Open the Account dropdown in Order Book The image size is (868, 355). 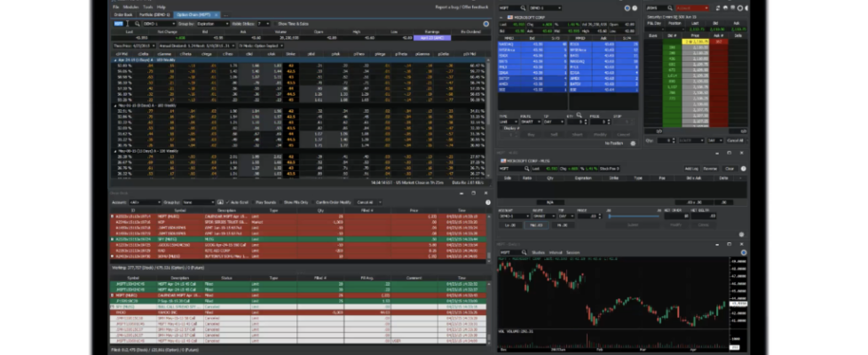[145, 202]
